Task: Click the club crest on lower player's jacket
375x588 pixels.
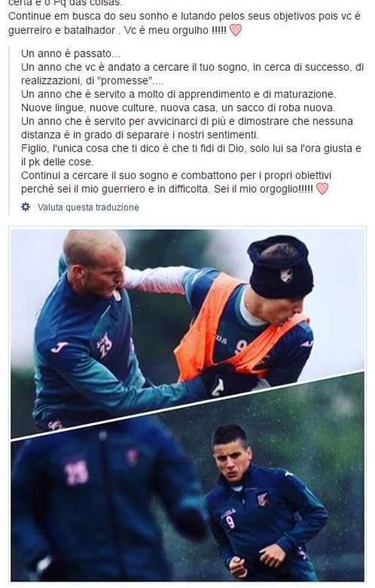Action: (262, 499)
